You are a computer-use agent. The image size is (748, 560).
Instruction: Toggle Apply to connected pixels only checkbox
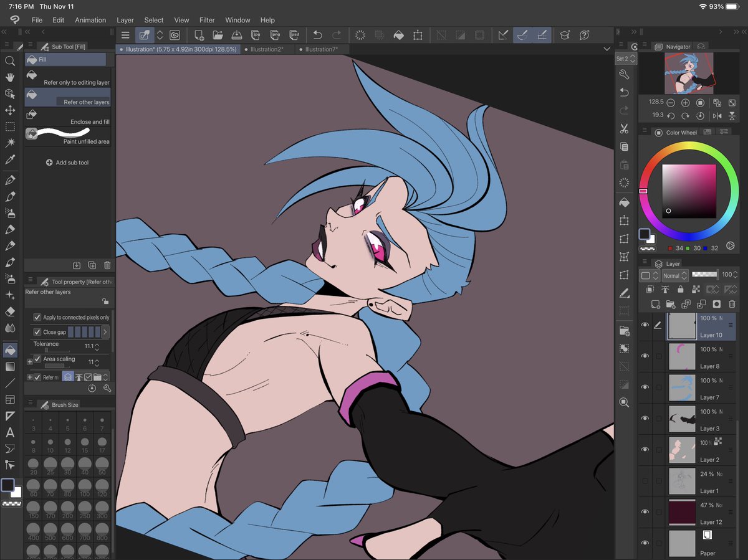coord(37,317)
